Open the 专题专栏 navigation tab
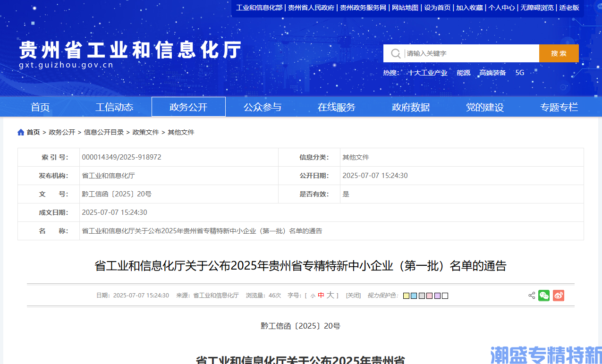The height and width of the screenshot is (364, 602). [559, 107]
